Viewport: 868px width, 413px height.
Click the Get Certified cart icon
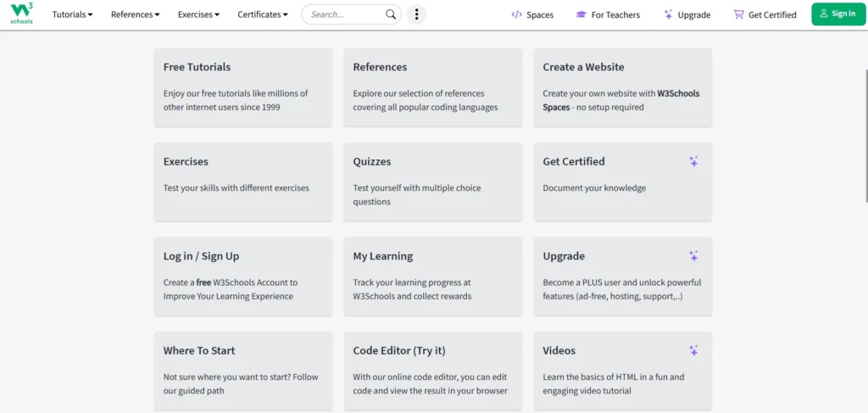tap(738, 14)
